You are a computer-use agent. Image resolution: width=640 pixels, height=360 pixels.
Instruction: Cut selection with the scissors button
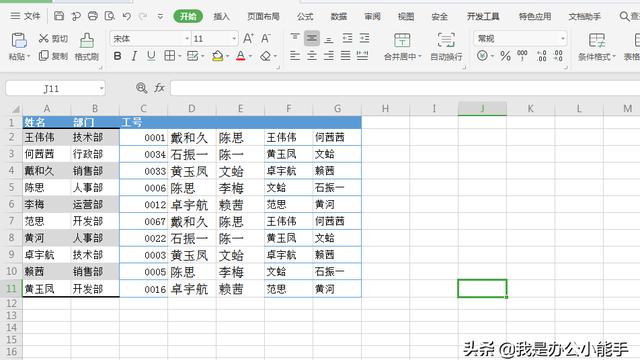(x=53, y=39)
